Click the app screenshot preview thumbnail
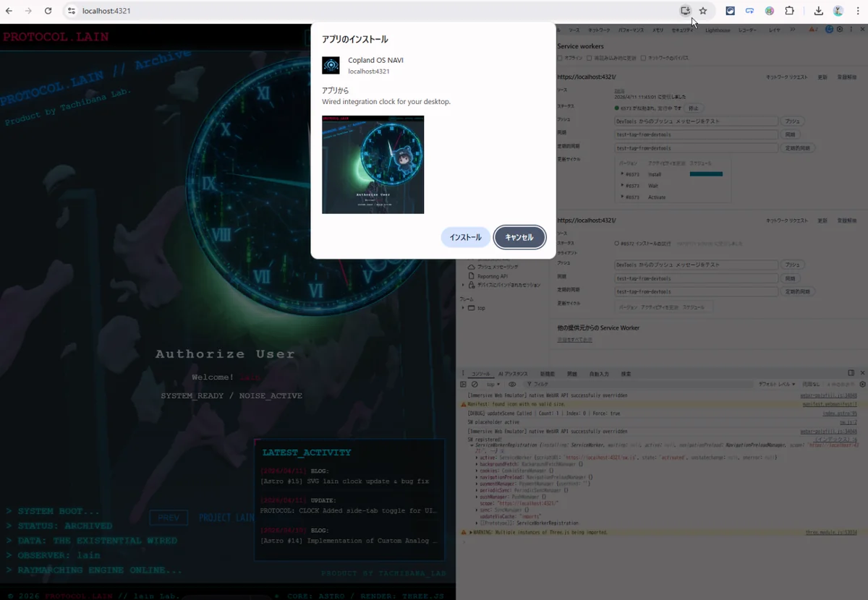The height and width of the screenshot is (600, 868). [x=373, y=165]
